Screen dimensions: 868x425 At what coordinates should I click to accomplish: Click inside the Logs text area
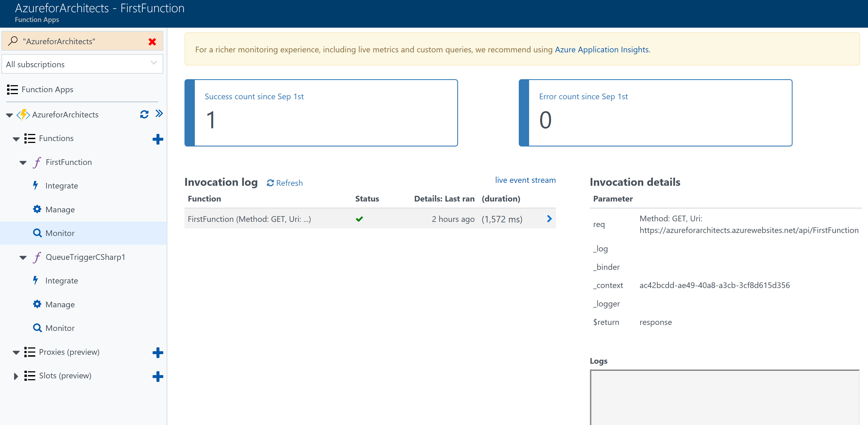tap(725, 397)
